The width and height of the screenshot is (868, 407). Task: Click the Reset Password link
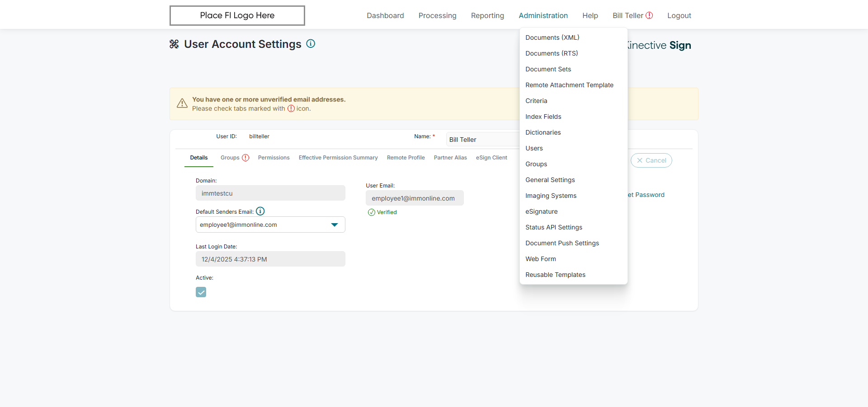coord(647,195)
